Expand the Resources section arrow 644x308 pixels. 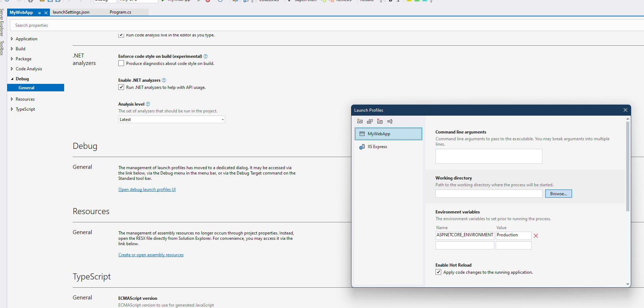coord(12,99)
